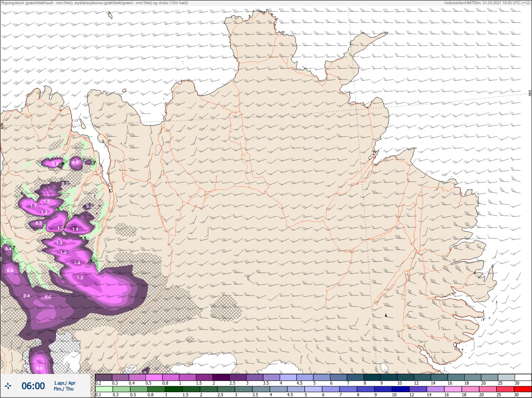
Task: Select the 0.1 pale green swatch in lower legend row
Action: pyautogui.click(x=103, y=390)
